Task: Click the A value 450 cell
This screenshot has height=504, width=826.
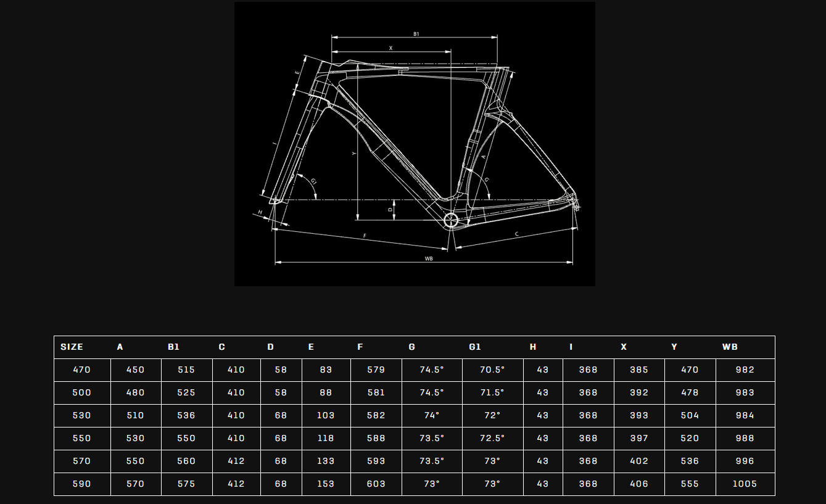Action: pos(135,370)
